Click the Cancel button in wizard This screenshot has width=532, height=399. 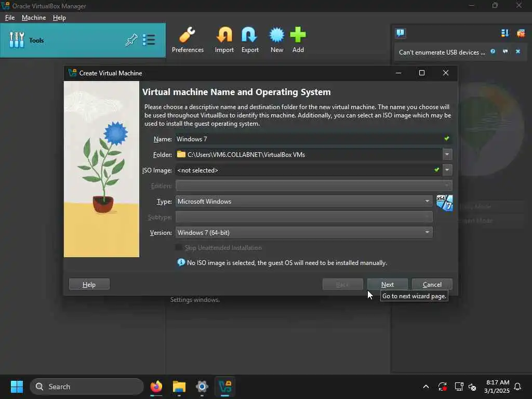432,284
